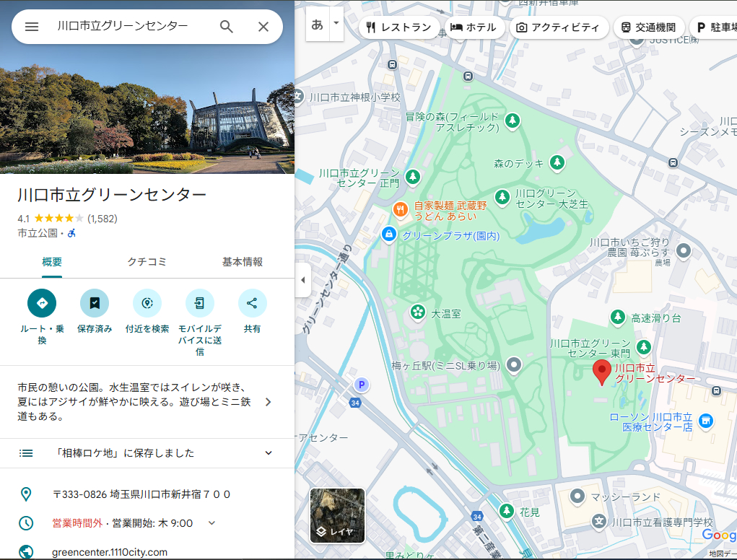
Task: Click the blue P parking marker on map
Action: pos(362,385)
